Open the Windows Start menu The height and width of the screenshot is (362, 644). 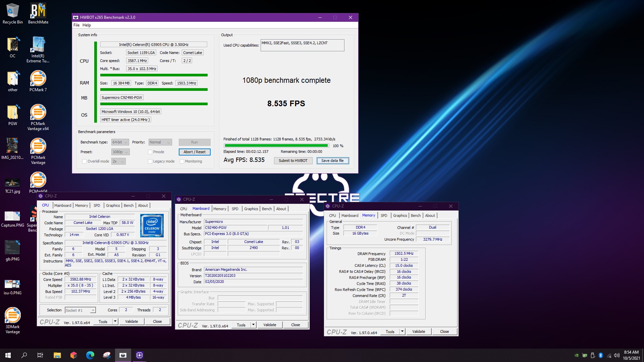pos(8,355)
